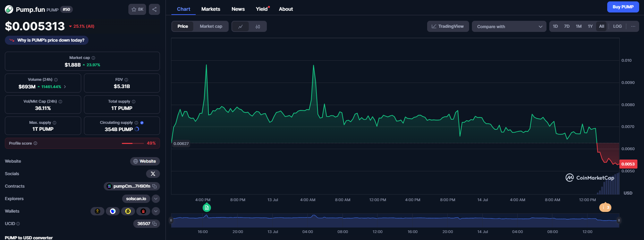Click the Buy PUMP button

click(x=623, y=7)
